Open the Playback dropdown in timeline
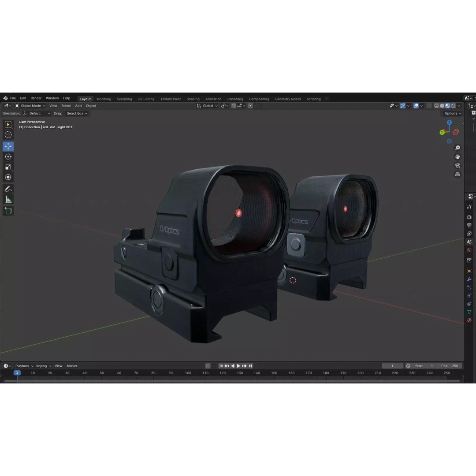This screenshot has height=476, width=476. tap(24, 366)
